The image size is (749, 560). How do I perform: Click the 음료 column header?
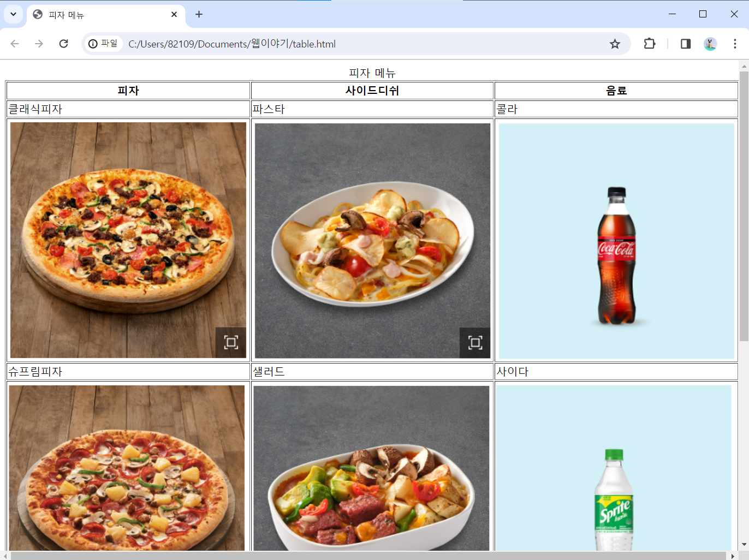click(616, 91)
